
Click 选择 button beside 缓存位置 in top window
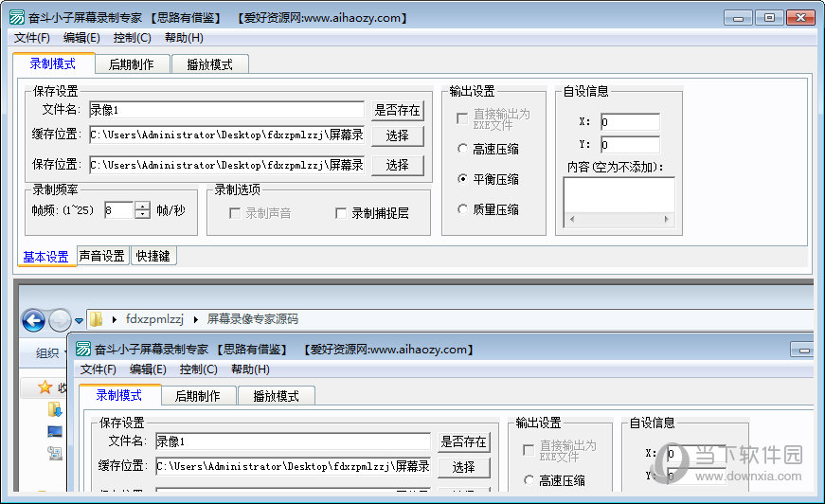(397, 135)
